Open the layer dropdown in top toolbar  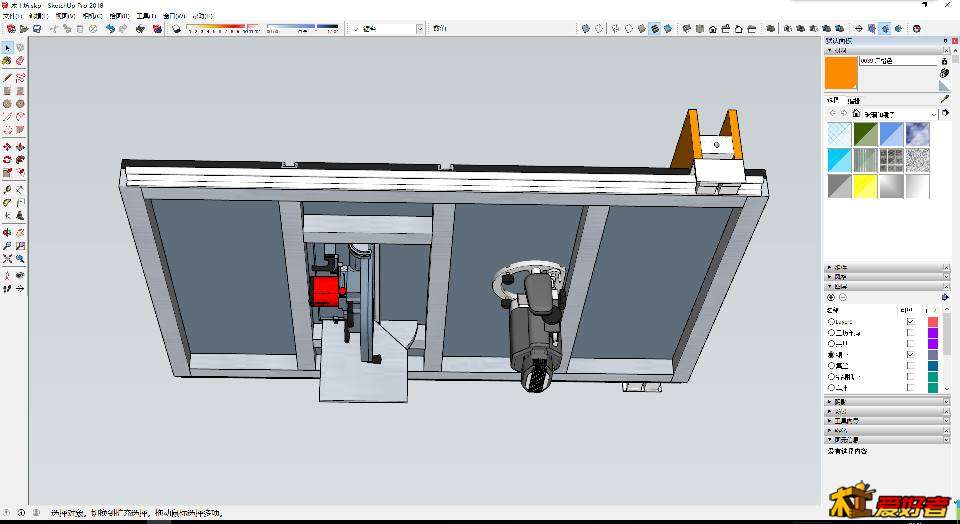[420, 28]
